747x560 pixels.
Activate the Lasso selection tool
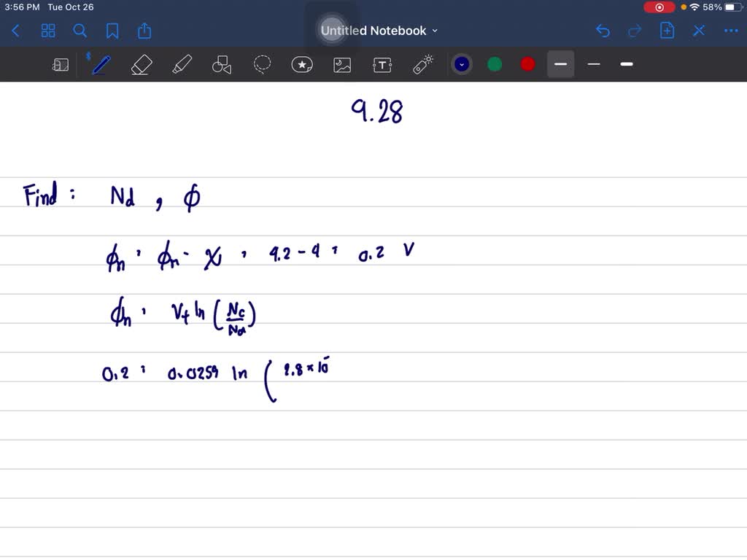(263, 64)
